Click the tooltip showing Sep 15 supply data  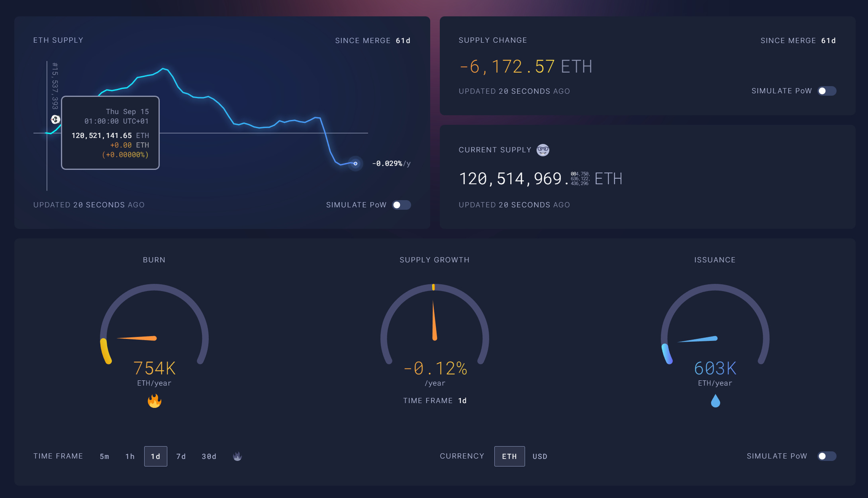(110, 133)
